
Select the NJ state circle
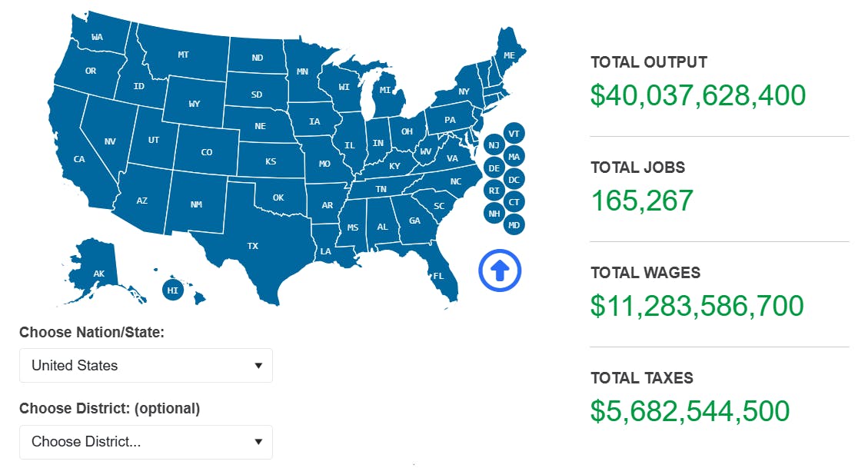pyautogui.click(x=494, y=145)
